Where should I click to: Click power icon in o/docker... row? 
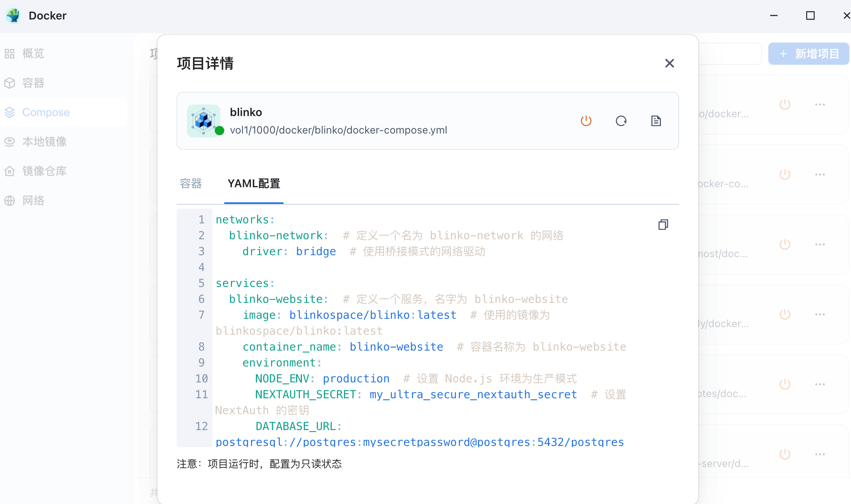pyautogui.click(x=785, y=105)
